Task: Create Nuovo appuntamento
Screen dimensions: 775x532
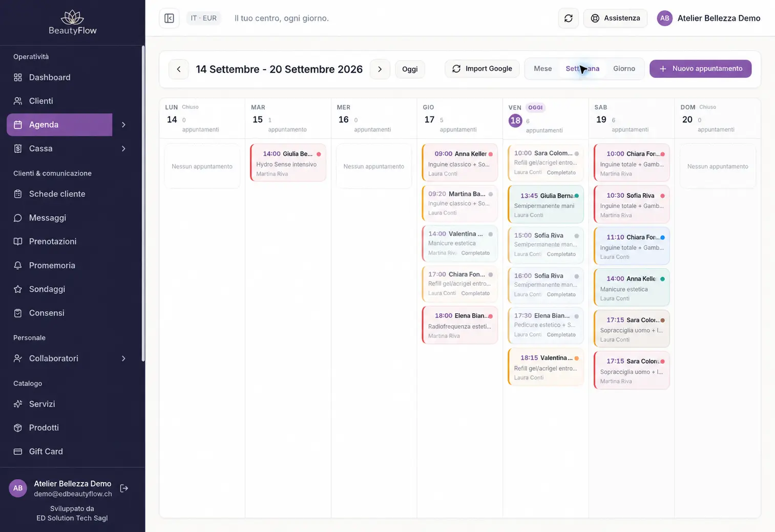Action: pyautogui.click(x=700, y=69)
